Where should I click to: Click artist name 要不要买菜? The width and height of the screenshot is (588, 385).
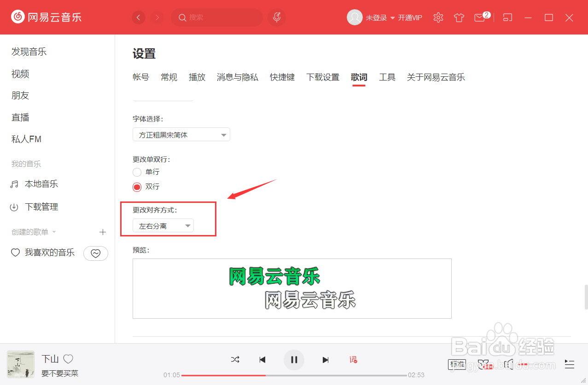coord(60,373)
